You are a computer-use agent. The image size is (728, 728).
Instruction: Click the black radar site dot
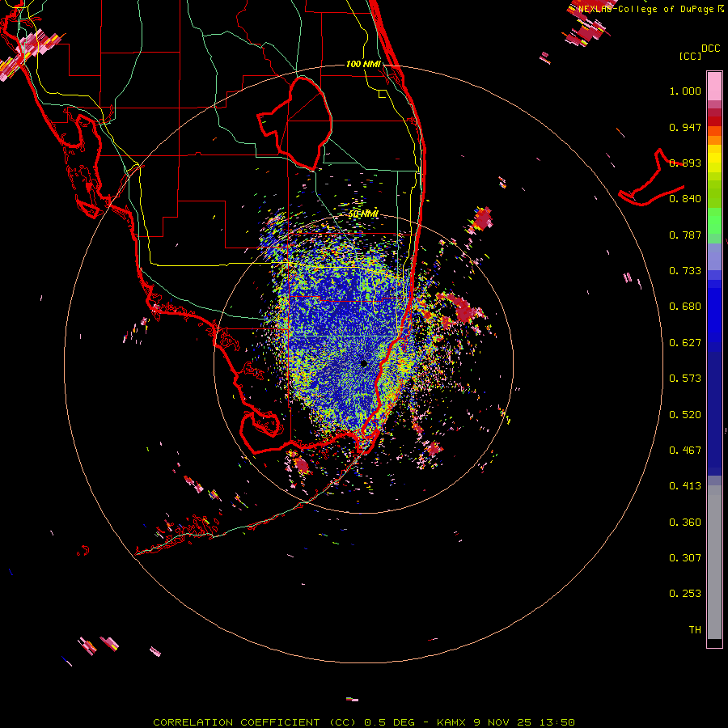click(x=364, y=363)
